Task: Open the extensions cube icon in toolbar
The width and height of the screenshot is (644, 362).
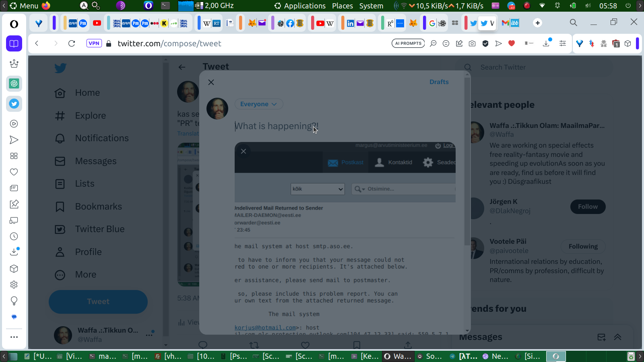Action: pos(628,43)
